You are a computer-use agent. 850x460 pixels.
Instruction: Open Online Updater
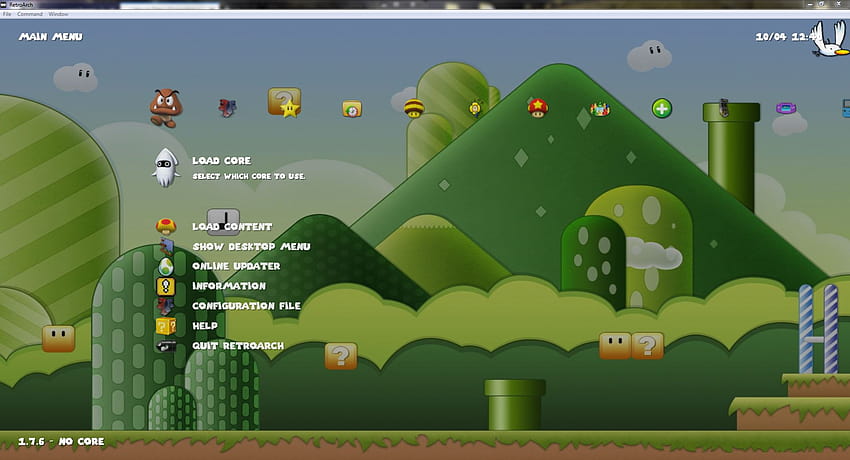[236, 266]
